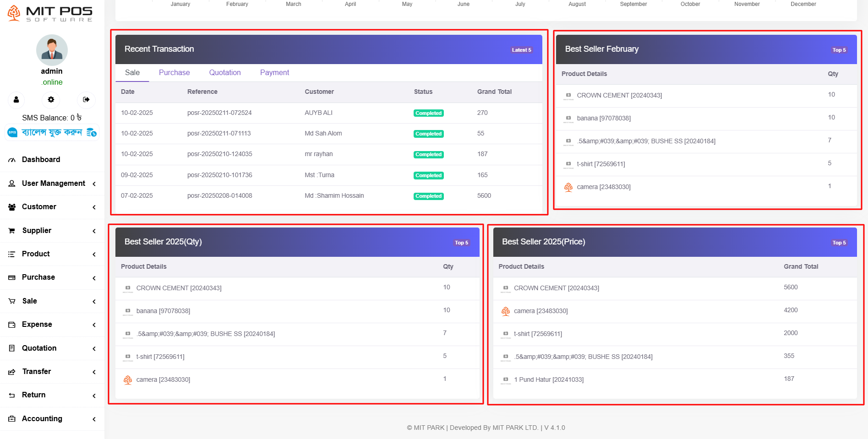Click the user profile icon under admin
Screen dimensions: 868x439
tap(16, 100)
